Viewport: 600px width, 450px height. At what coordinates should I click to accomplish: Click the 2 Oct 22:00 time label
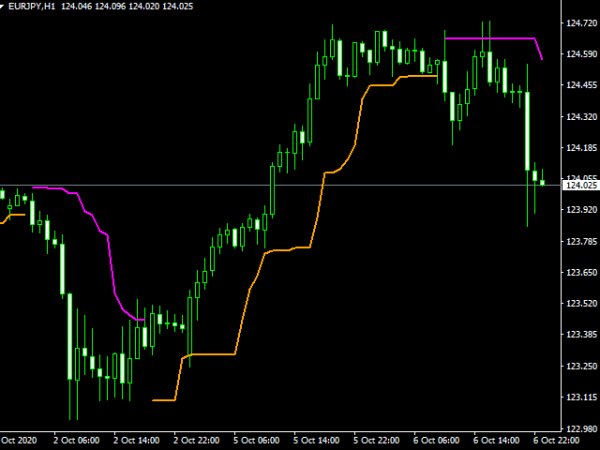[x=198, y=440]
